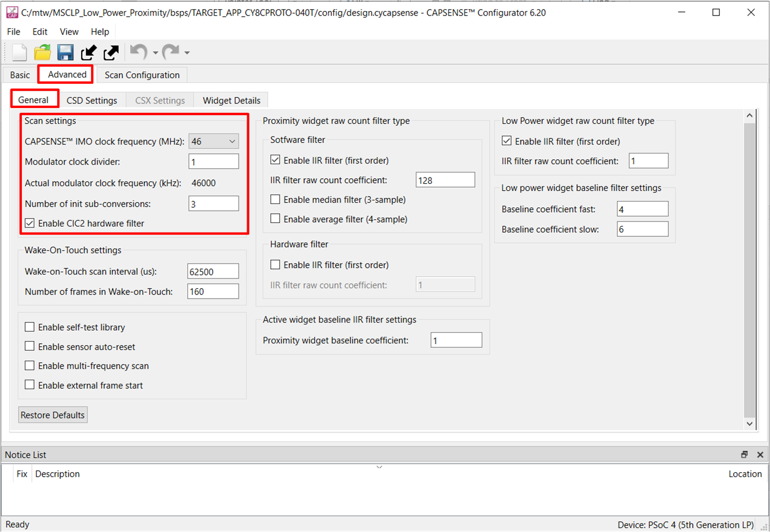The width and height of the screenshot is (770, 532).
Task: Click the scroll up arrow of settings panel
Action: coord(750,116)
